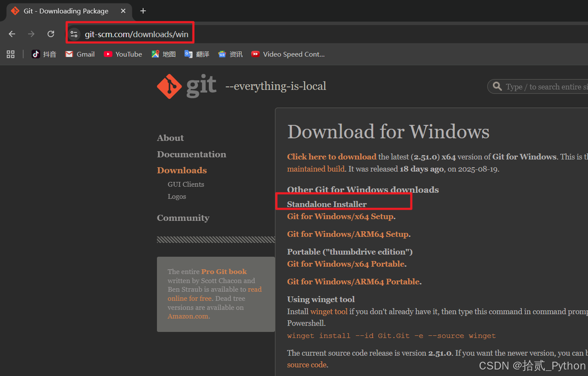Click the Click here to download link

tap(332, 157)
